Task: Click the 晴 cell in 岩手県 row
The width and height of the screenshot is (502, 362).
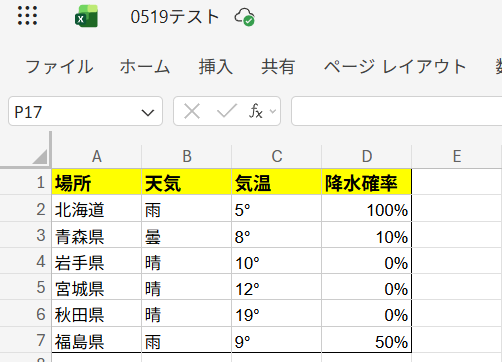Action: pyautogui.click(x=187, y=261)
